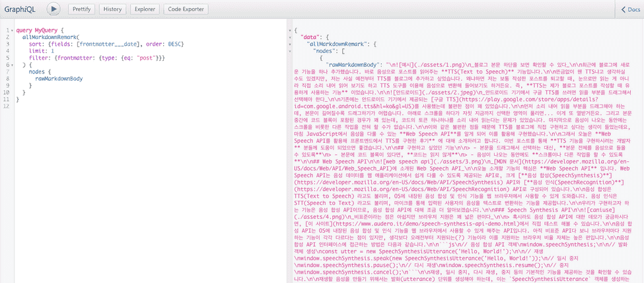Collapse the query MyQuery block fold arrow
Screen dimensions: 644x283
(x=13, y=31)
